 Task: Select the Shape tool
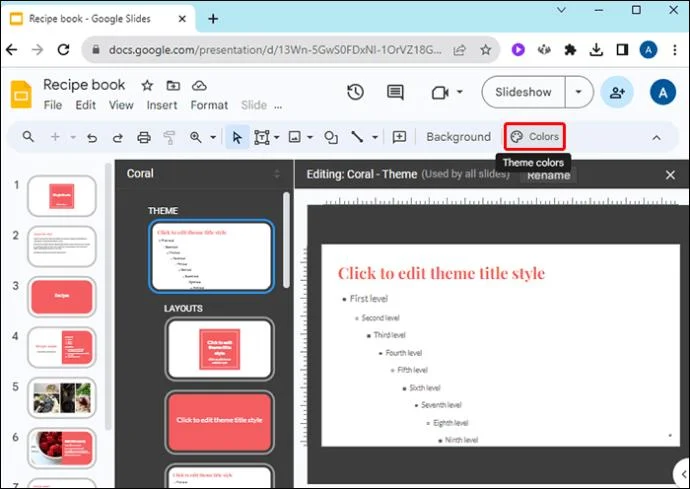331,137
